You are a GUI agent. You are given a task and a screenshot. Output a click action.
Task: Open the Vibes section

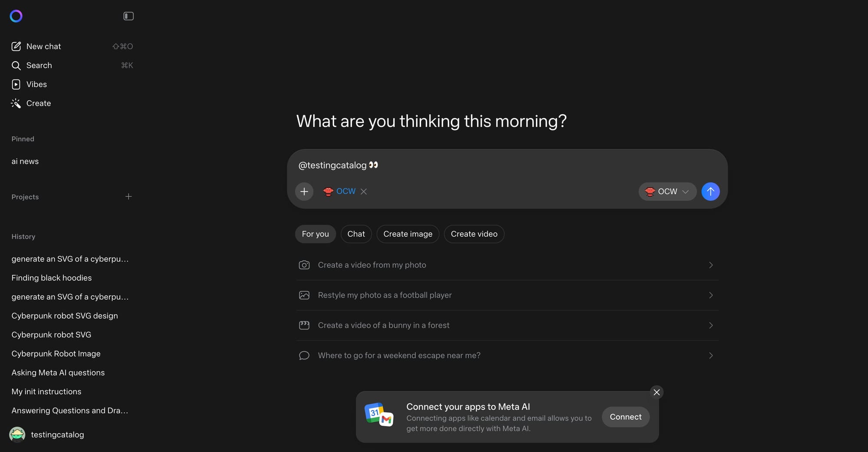point(36,84)
